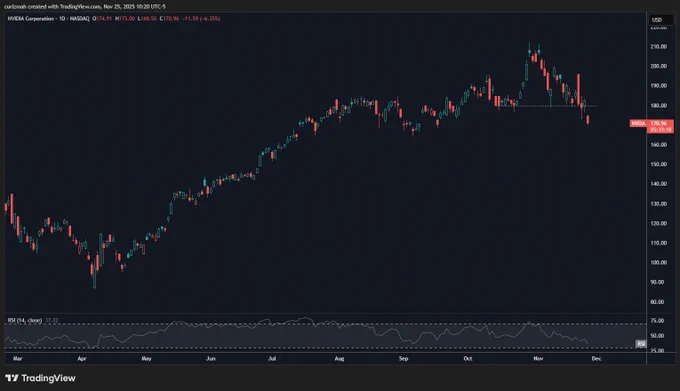The image size is (680, 391).
Task: Click the NVDA last price tag 170.96
Action: [658, 124]
